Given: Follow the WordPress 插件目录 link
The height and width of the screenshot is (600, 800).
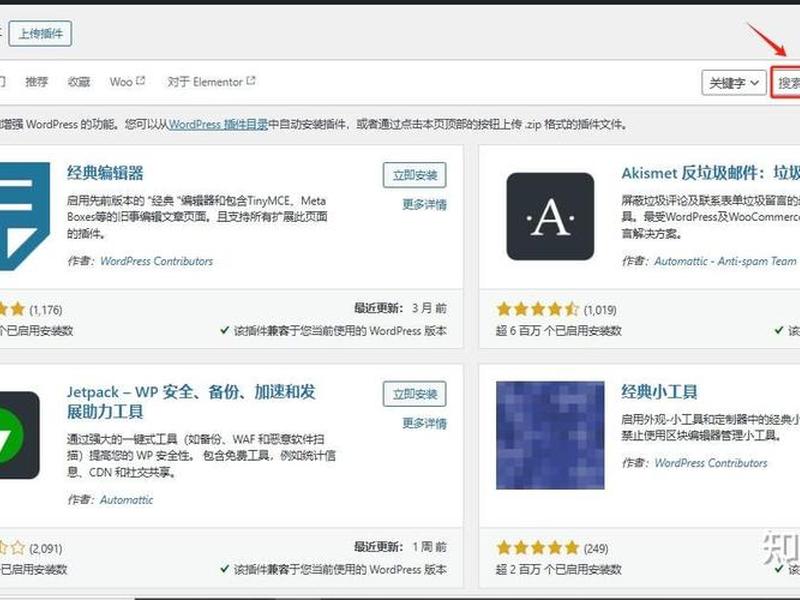Looking at the screenshot, I should 218,124.
